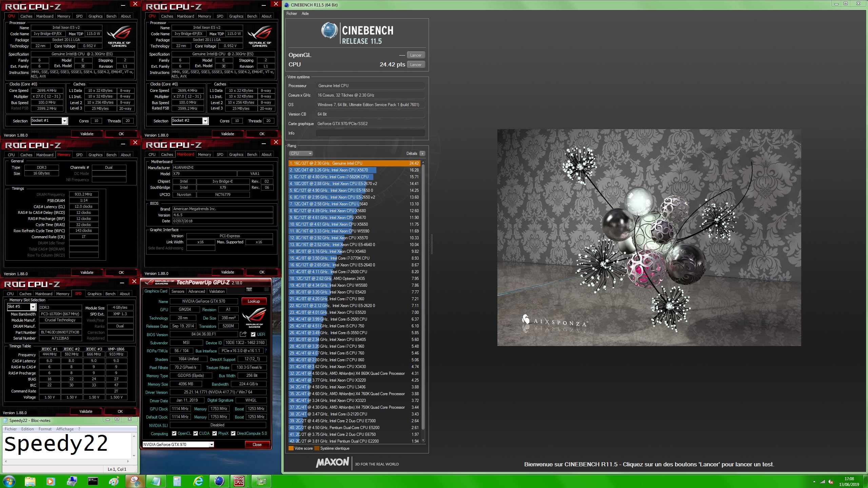Open the Fichier menu in Cinebench
The image size is (868, 488).
292,14
